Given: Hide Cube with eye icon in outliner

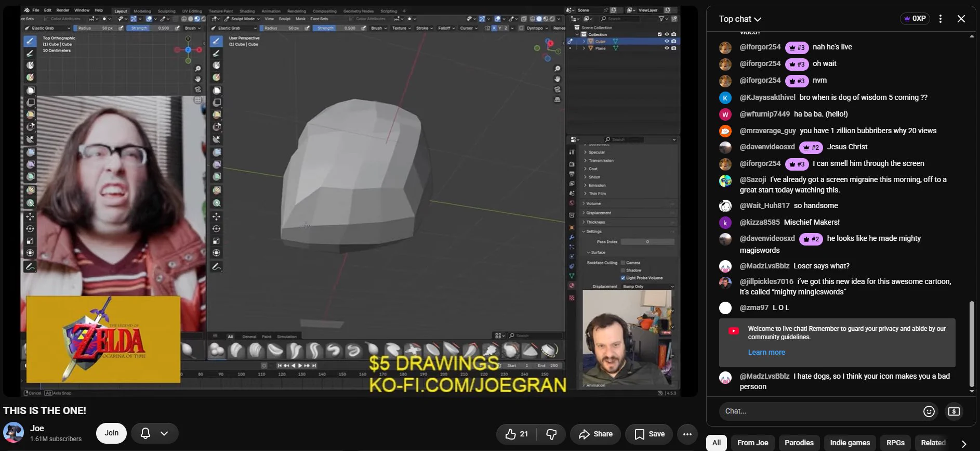Looking at the screenshot, I should click(667, 41).
